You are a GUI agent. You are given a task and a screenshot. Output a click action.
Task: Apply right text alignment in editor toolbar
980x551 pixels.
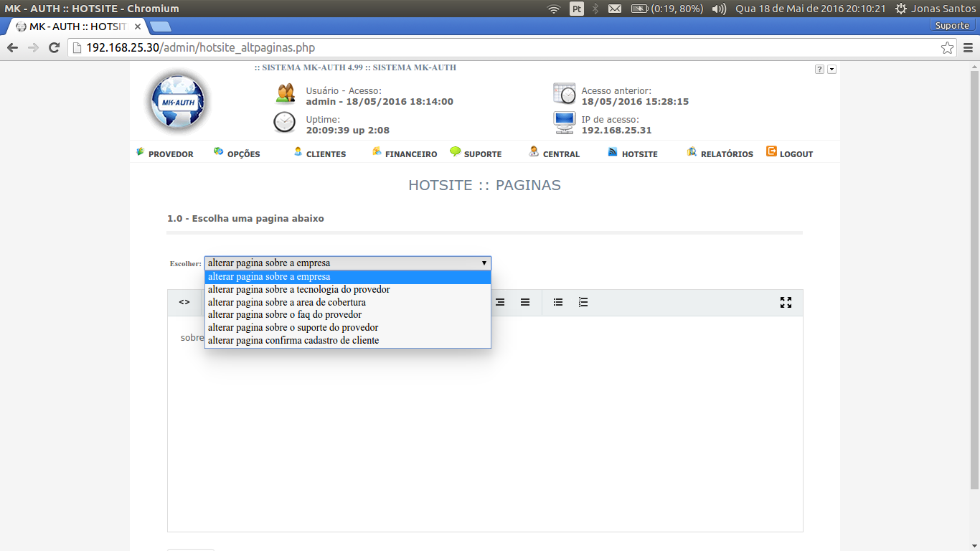500,303
